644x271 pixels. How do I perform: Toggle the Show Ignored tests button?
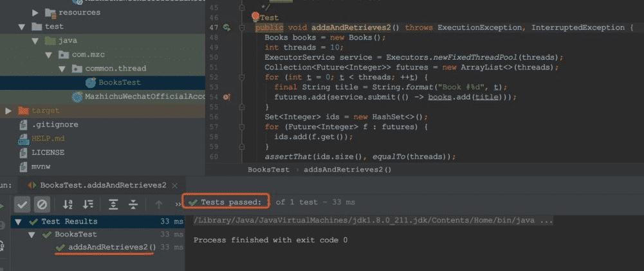pyautogui.click(x=41, y=204)
